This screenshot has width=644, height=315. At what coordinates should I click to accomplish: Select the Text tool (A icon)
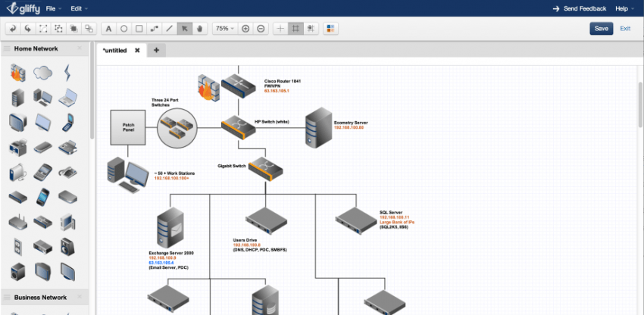108,29
